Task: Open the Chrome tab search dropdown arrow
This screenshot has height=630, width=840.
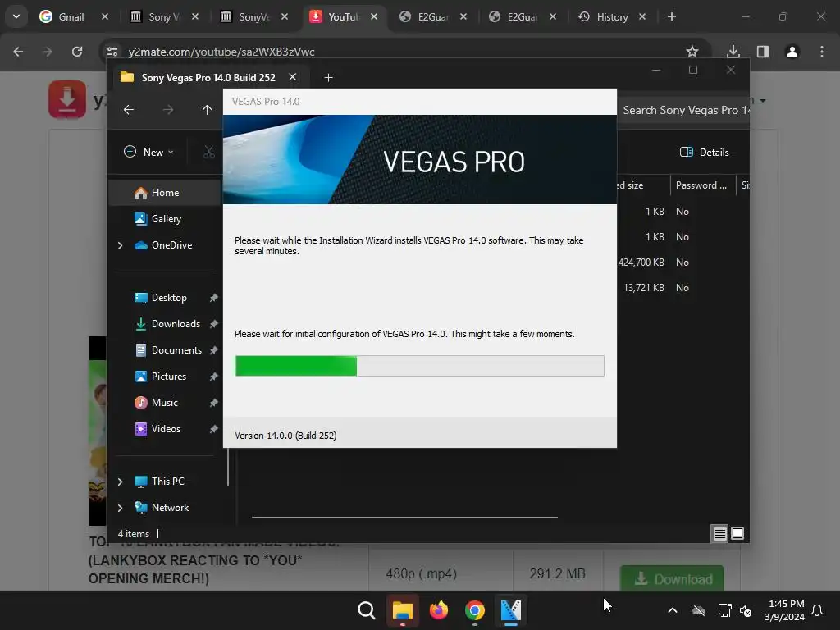Action: pos(16,16)
